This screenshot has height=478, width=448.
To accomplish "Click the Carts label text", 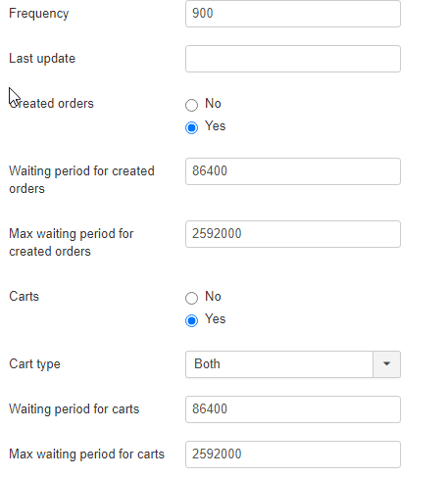I will click(24, 297).
